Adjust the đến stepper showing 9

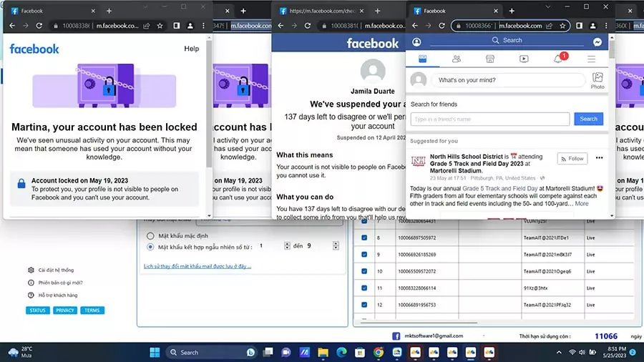point(336,246)
